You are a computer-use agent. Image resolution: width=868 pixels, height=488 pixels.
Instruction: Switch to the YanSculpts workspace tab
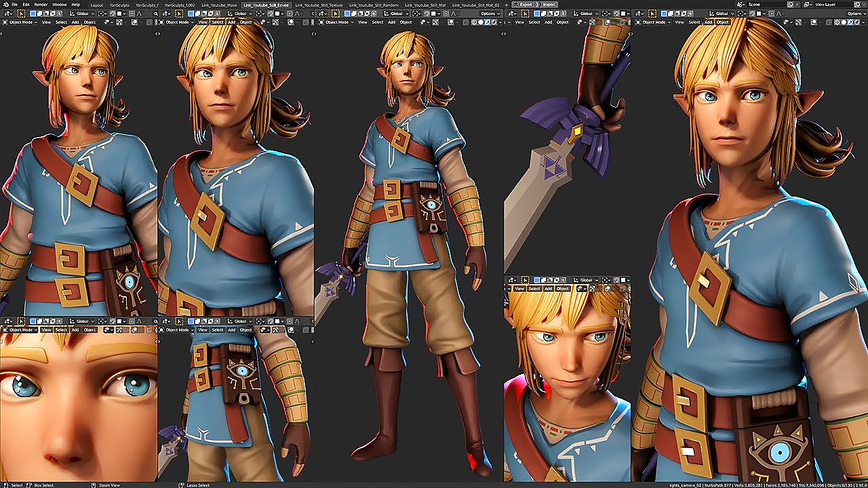pyautogui.click(x=119, y=4)
